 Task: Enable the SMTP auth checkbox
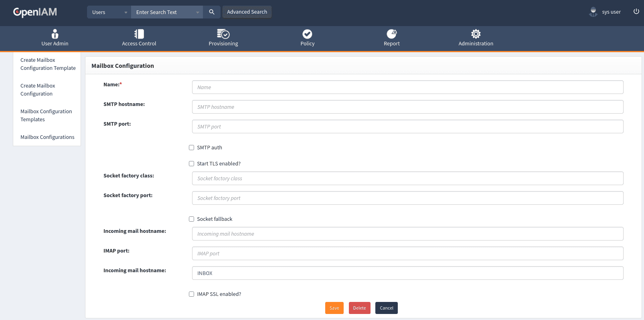coord(192,148)
